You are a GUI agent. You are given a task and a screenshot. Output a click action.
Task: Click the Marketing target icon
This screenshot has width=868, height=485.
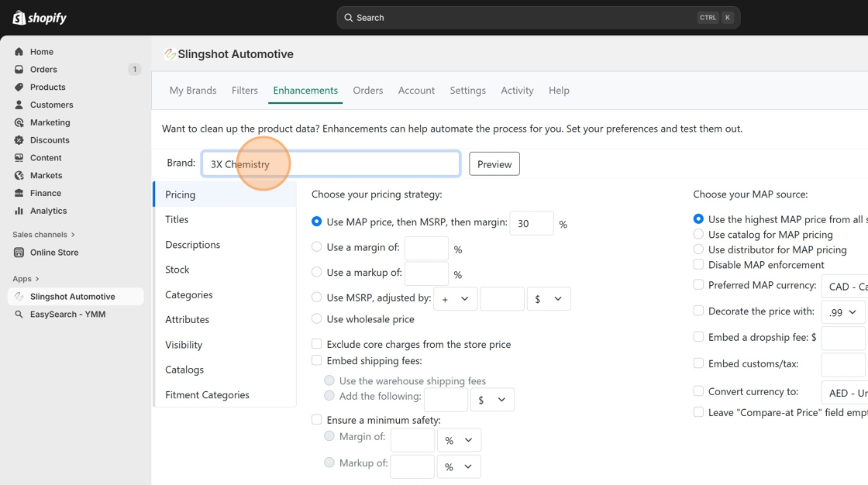tap(19, 122)
